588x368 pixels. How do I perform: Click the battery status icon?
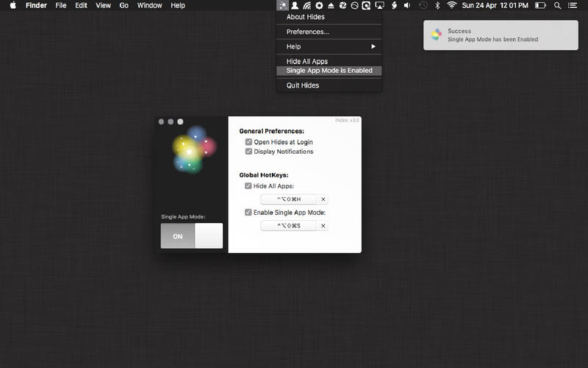pos(540,5)
